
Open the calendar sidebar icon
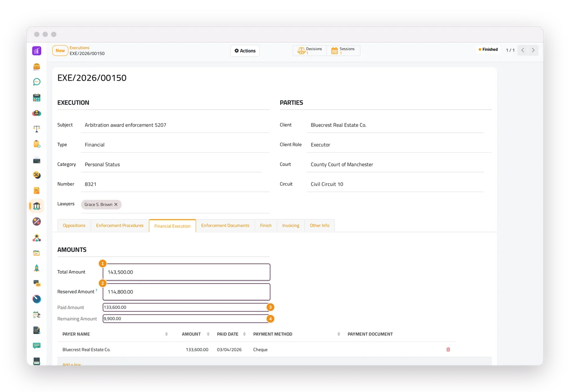[x=37, y=97]
